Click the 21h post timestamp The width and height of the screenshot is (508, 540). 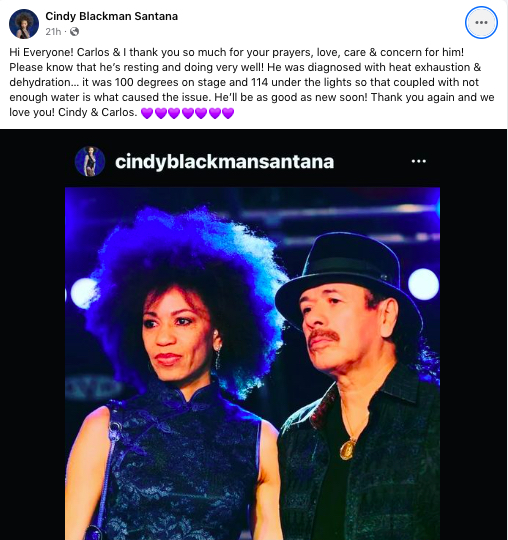point(53,32)
